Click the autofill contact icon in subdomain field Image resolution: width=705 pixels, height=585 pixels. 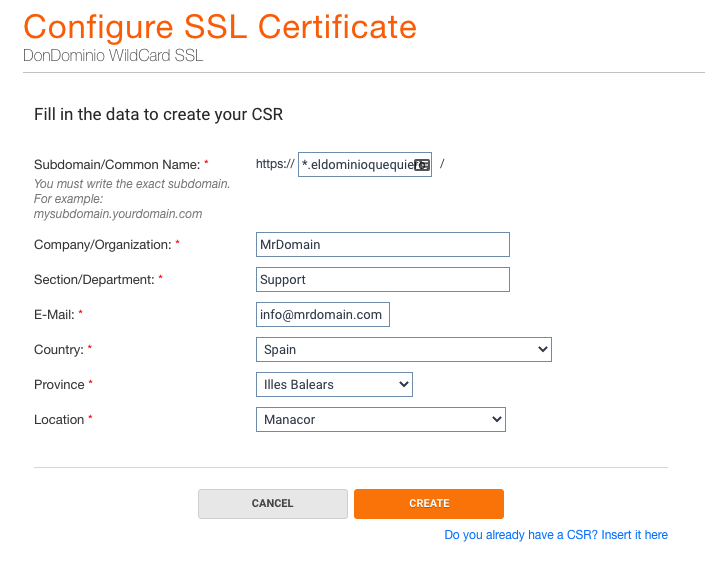[x=422, y=165]
